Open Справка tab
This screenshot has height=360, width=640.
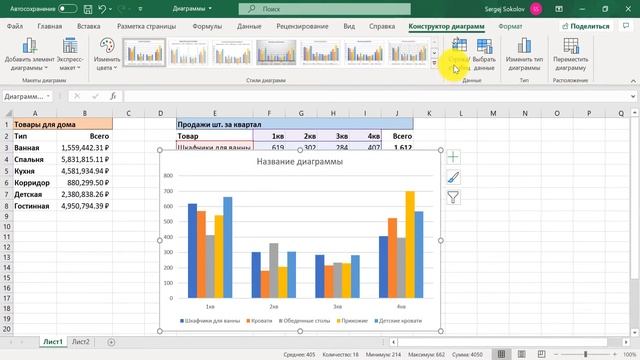click(382, 26)
